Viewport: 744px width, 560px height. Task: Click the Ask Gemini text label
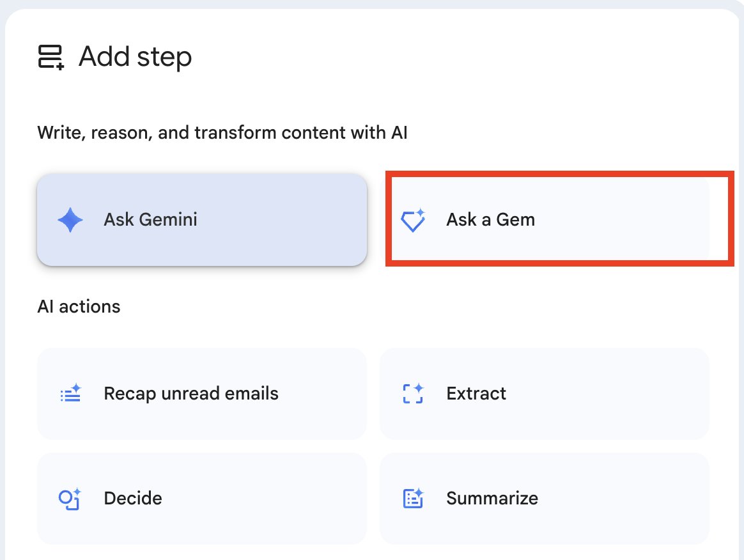150,220
